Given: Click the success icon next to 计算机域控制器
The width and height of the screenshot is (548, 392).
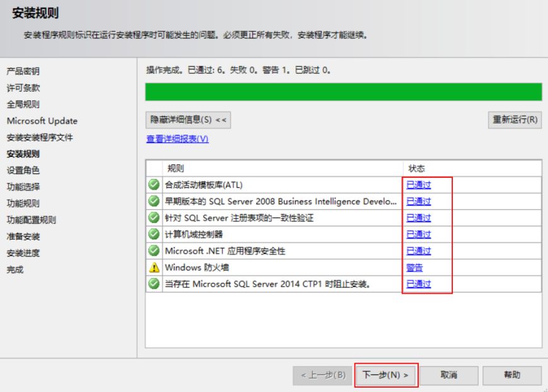Looking at the screenshot, I should pos(154,234).
